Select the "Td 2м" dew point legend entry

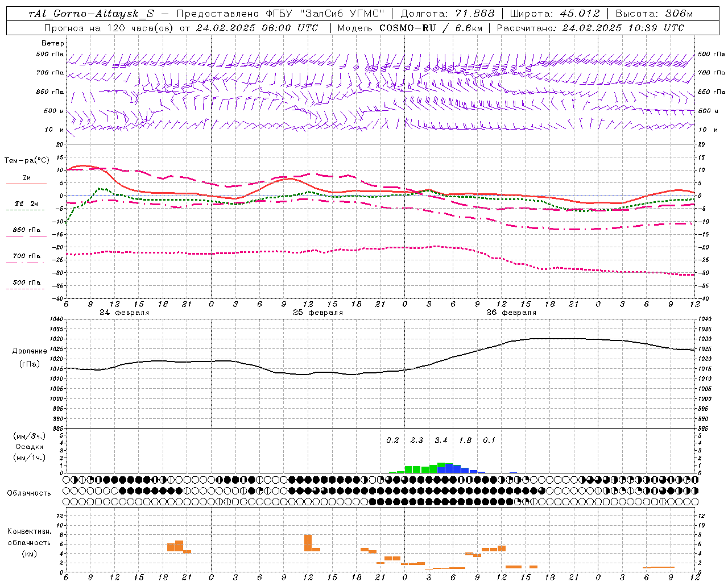pos(26,203)
